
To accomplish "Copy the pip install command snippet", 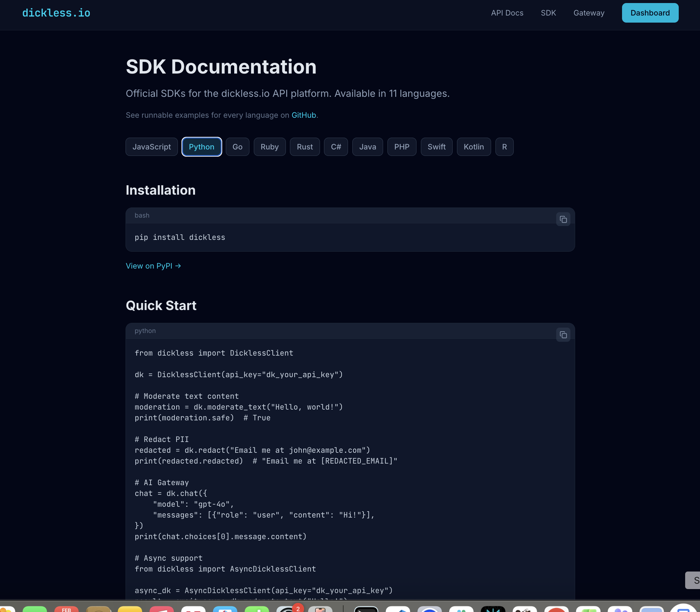I will point(563,219).
